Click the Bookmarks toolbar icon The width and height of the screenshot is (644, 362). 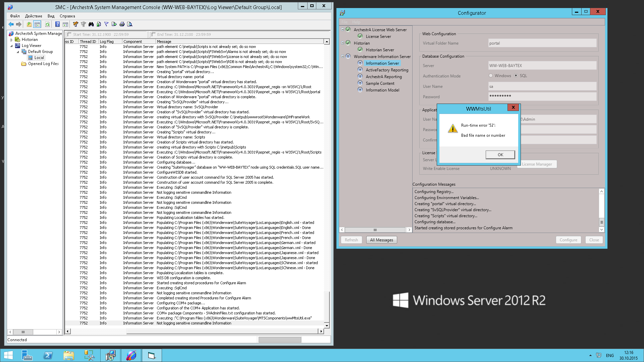(x=99, y=24)
